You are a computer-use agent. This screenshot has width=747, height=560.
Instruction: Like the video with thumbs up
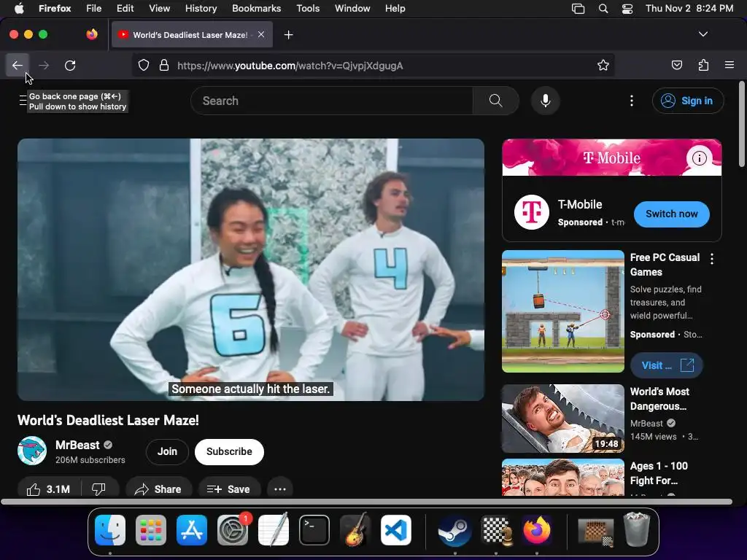tap(48, 489)
